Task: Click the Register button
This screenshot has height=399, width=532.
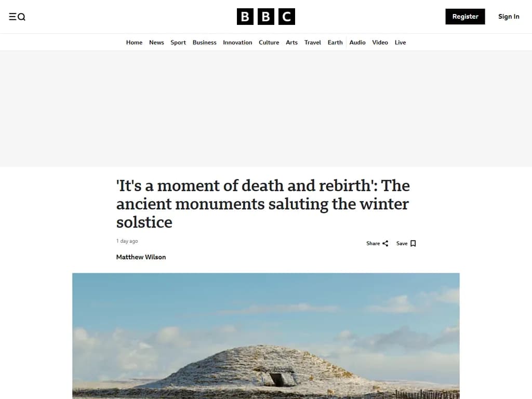Action: pos(465,17)
